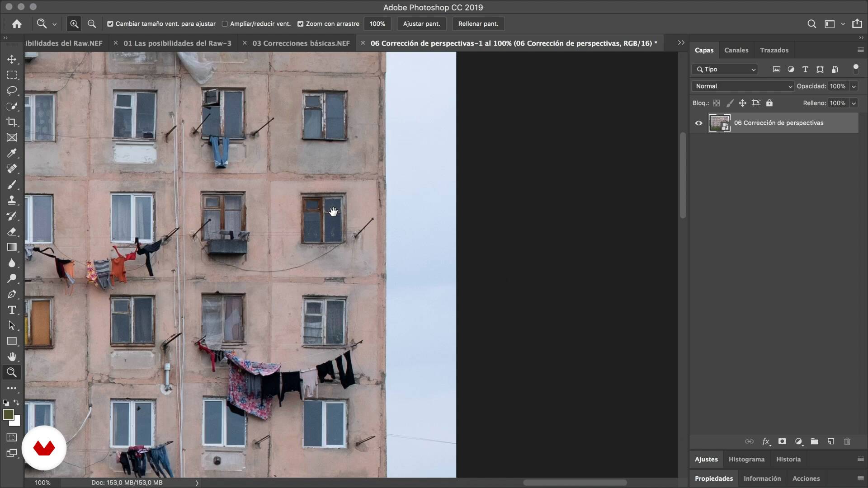Select the Zoom tool in toolbar
The image size is (868, 488).
pos(12,372)
